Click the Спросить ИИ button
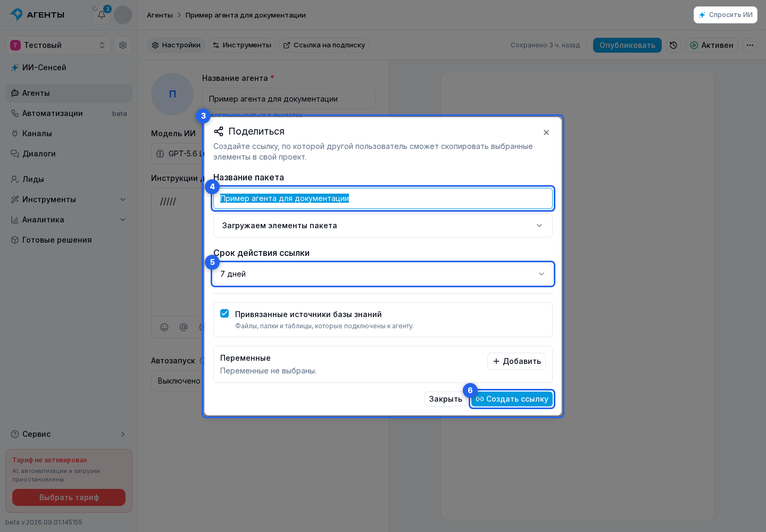 pyautogui.click(x=726, y=15)
